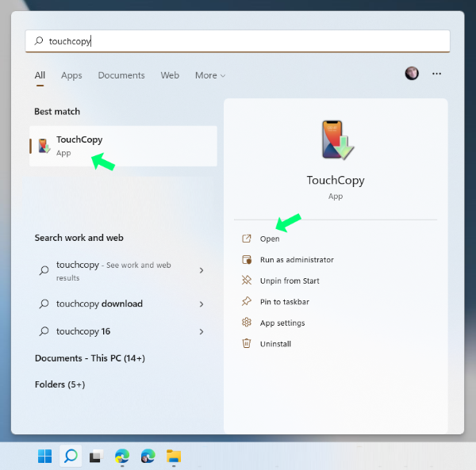
Task: Launch the second Edge icon with profile picture
Action: (148, 456)
